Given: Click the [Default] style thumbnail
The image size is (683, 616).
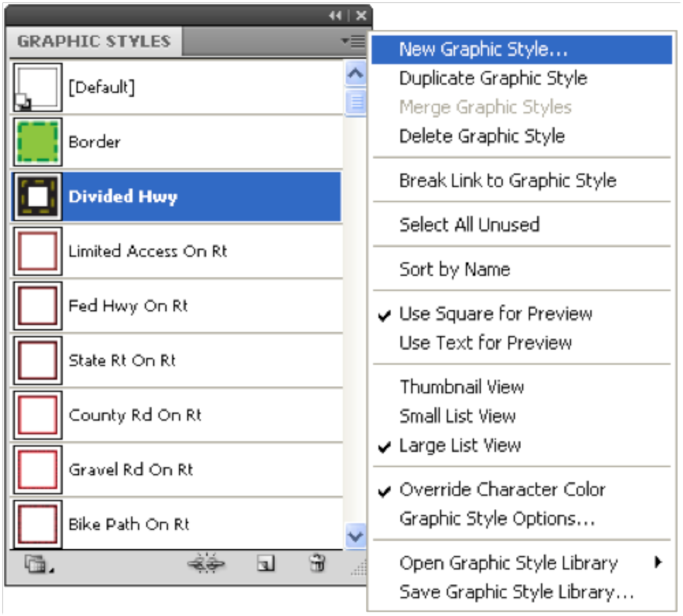Looking at the screenshot, I should (x=38, y=87).
